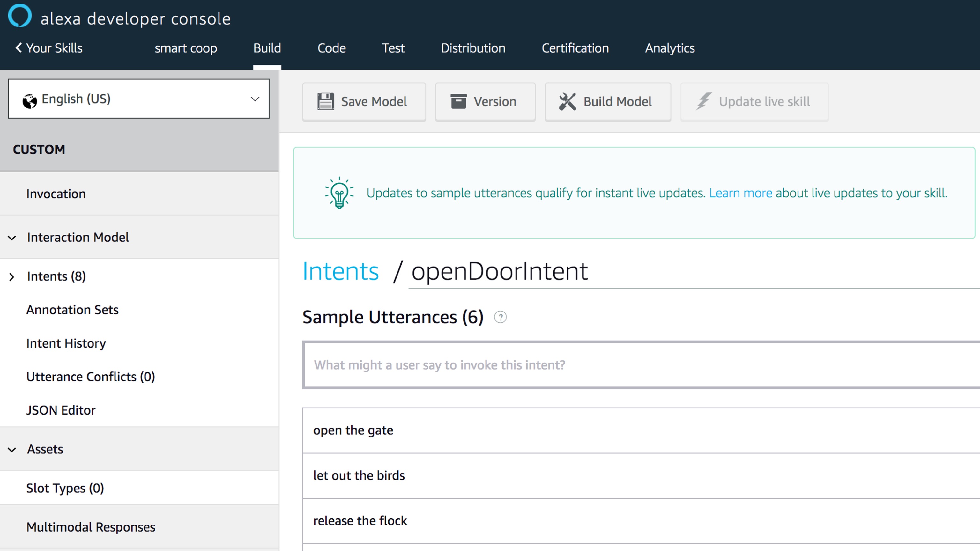
Task: Click the Alexa ring logo icon
Action: pos(20,16)
